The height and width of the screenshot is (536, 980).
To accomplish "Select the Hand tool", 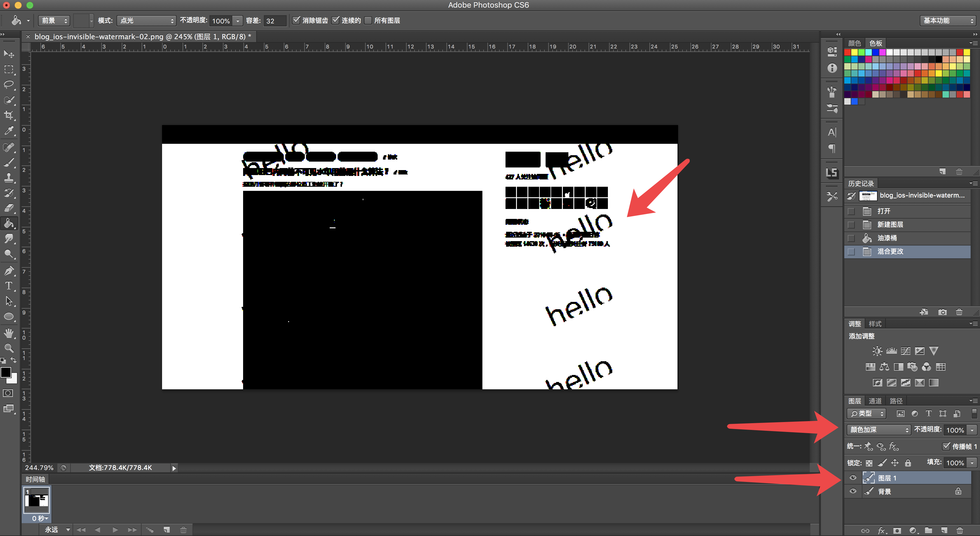I will [x=9, y=333].
